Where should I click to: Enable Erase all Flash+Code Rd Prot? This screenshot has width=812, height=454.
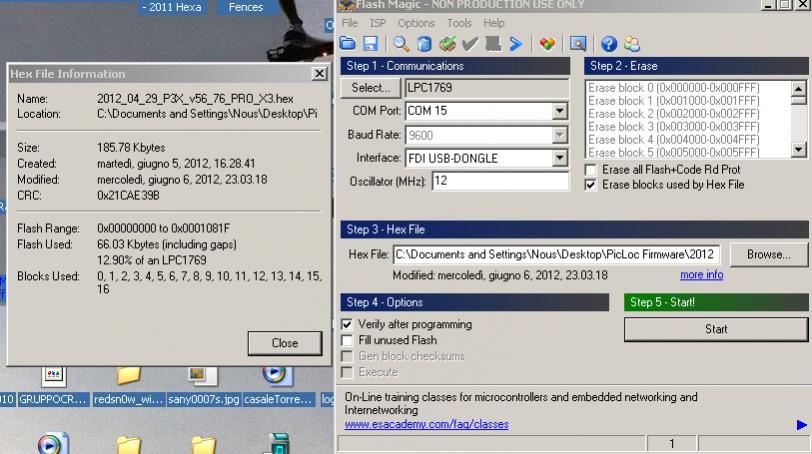(x=592, y=170)
